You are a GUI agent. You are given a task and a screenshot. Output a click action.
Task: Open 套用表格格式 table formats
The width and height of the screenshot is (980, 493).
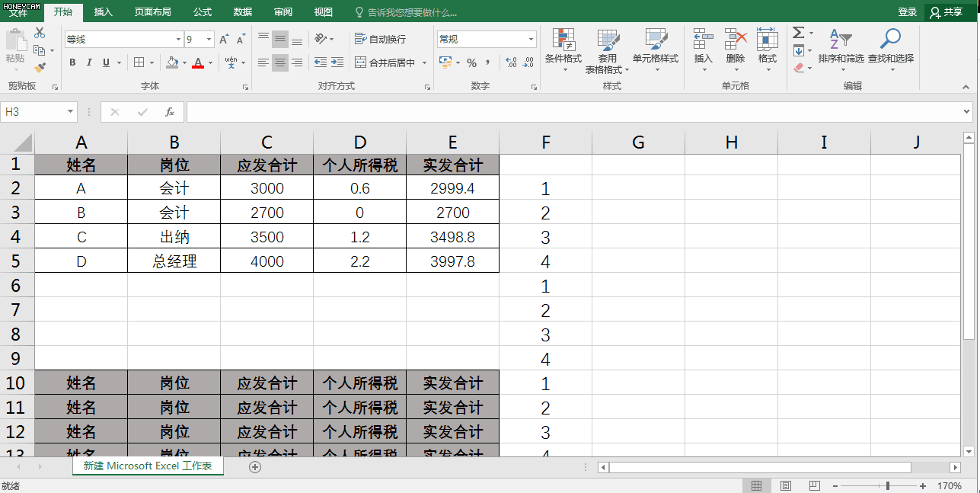click(x=607, y=51)
